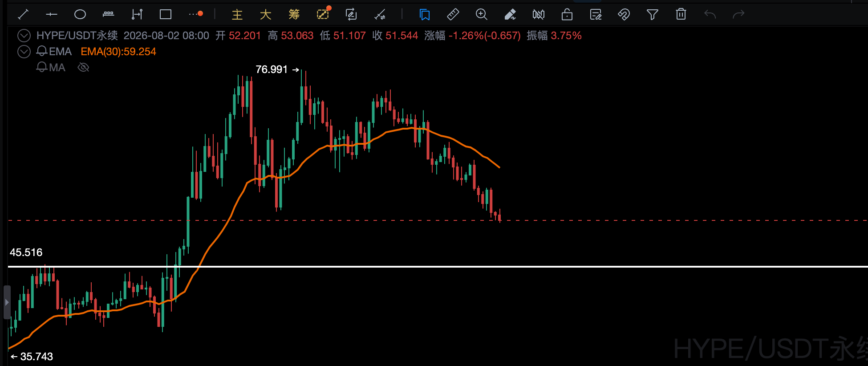Click the undo arrow

710,15
